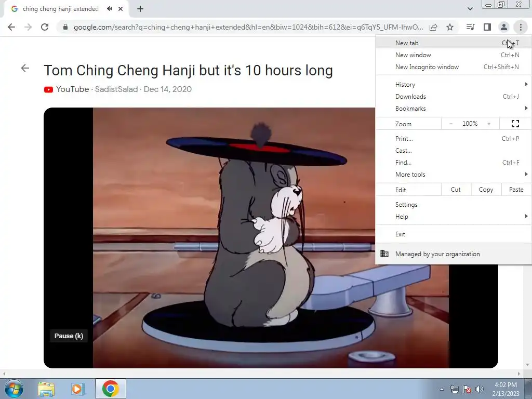Click the address bar URL field

(x=248, y=27)
